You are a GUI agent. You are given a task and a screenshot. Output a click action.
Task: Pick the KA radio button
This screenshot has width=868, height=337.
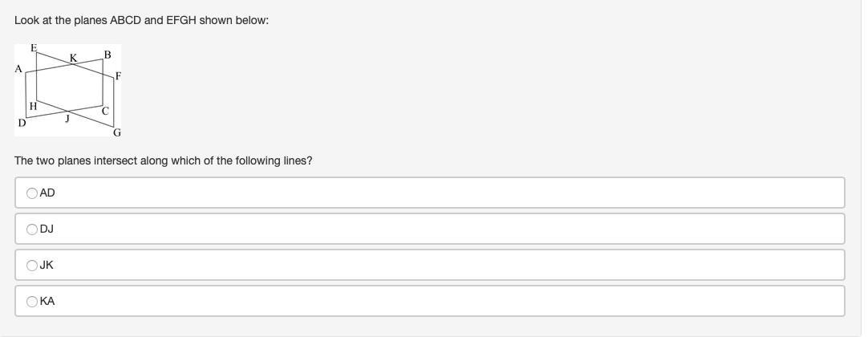tap(32, 302)
